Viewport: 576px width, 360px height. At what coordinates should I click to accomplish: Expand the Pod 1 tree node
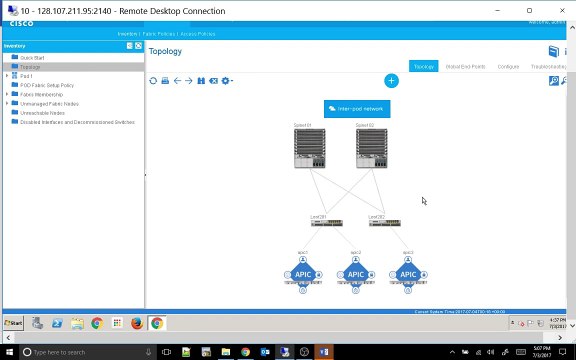[x=7, y=76]
